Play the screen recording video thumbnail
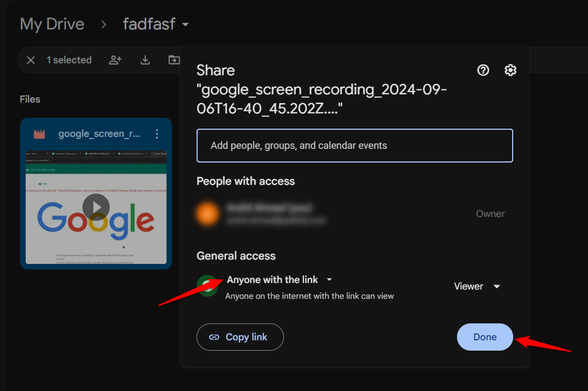588x391 pixels. 96,207
